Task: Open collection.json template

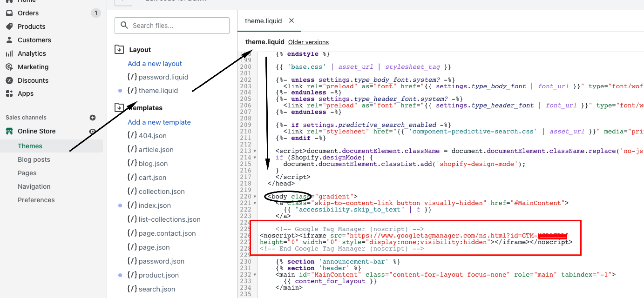Action: tap(162, 192)
